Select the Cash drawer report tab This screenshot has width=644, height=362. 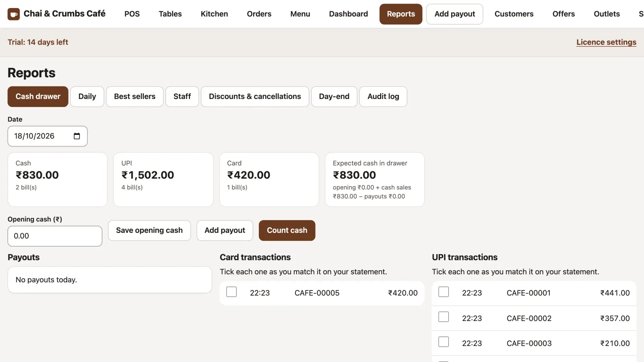coord(38,97)
